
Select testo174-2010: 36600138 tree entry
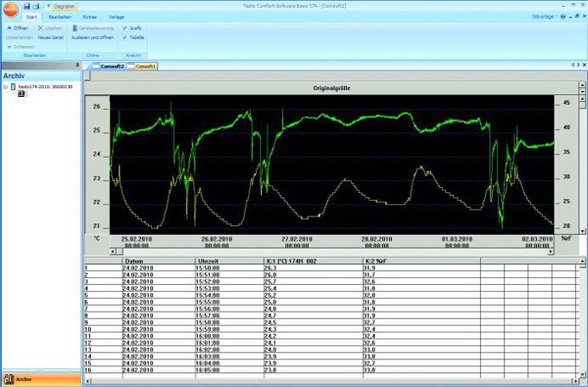pos(45,87)
